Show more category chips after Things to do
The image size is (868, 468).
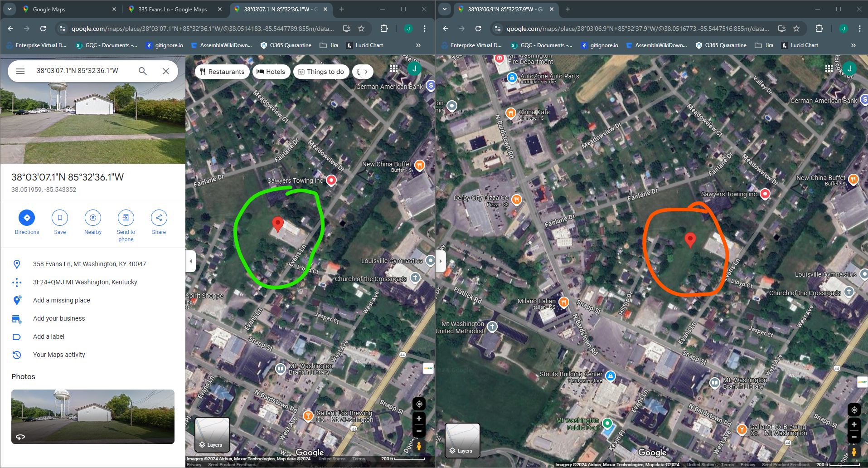(x=366, y=72)
